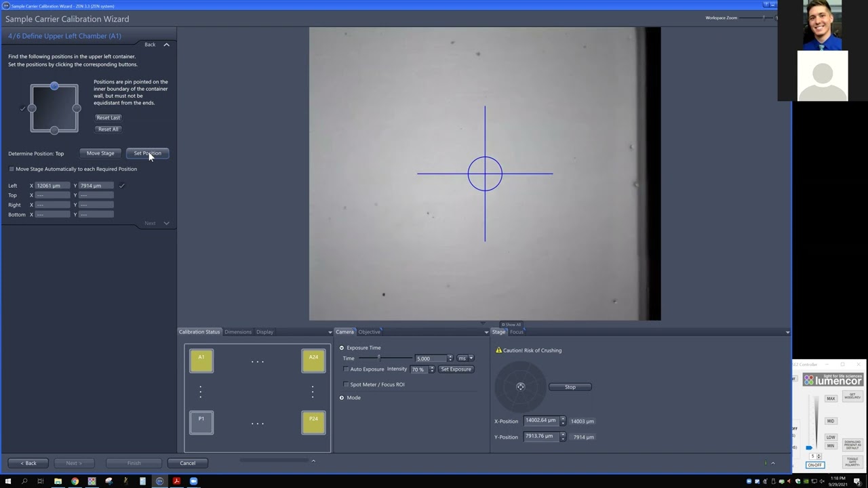Click the exposure time stepper arrows
868x488 pixels.
click(450, 358)
